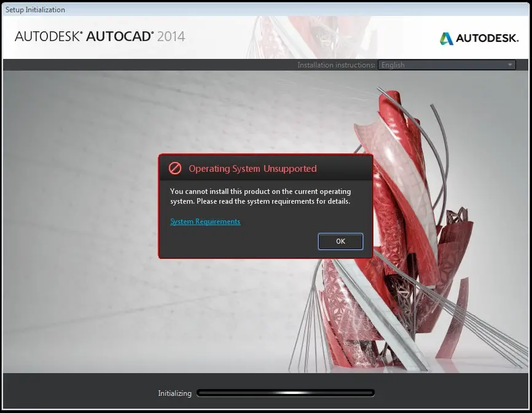532x413 pixels.
Task: Click the 'You cannot install this product' message
Action: (260, 196)
